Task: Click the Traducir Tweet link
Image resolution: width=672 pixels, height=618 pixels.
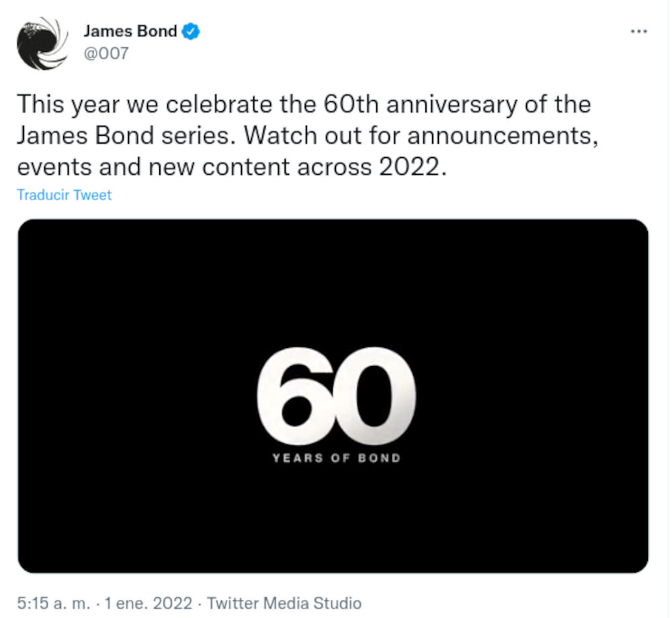Action: pyautogui.click(x=64, y=195)
